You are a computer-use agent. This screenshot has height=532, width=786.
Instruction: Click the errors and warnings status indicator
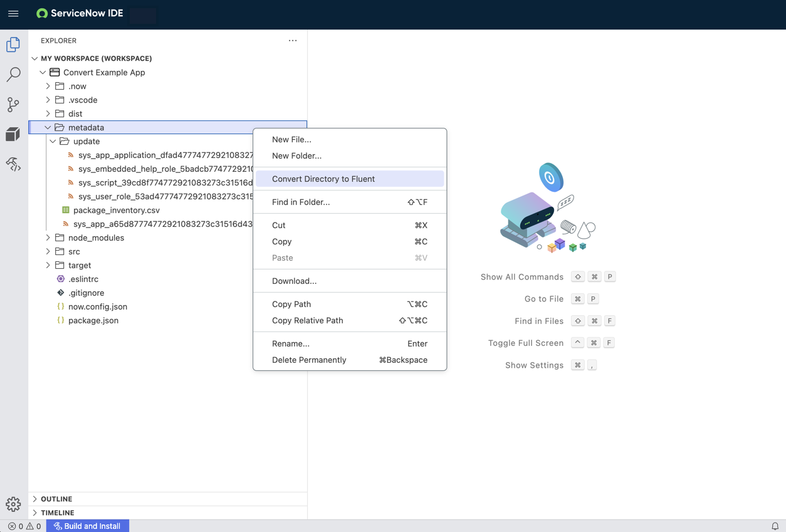coord(24,526)
